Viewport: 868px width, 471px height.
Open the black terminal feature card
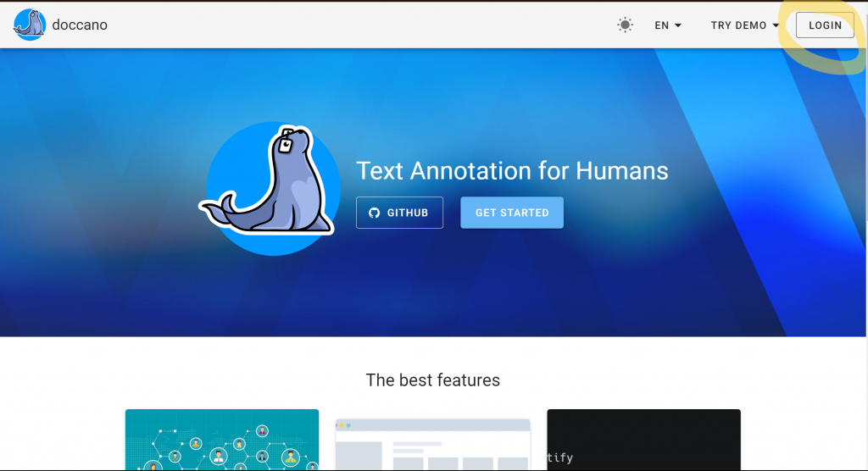pos(644,440)
